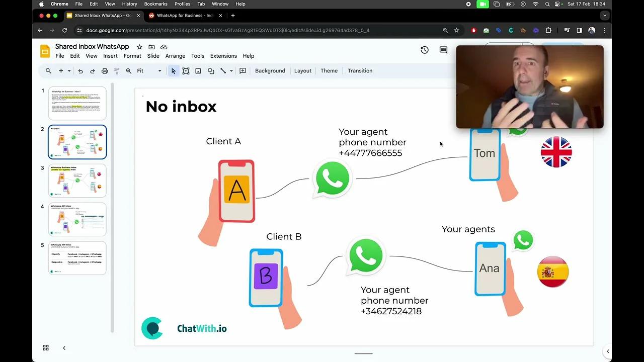
Task: Select the Paint format tool
Action: 117,71
